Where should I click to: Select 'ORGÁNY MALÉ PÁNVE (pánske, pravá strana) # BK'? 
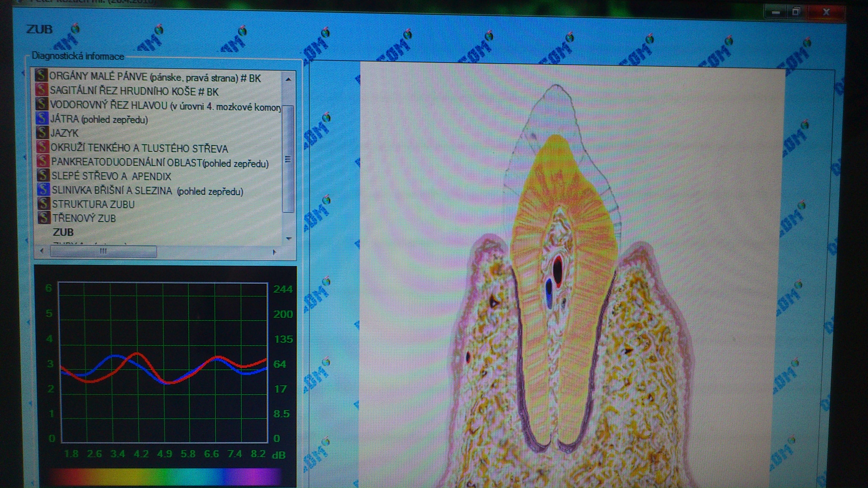click(x=155, y=77)
